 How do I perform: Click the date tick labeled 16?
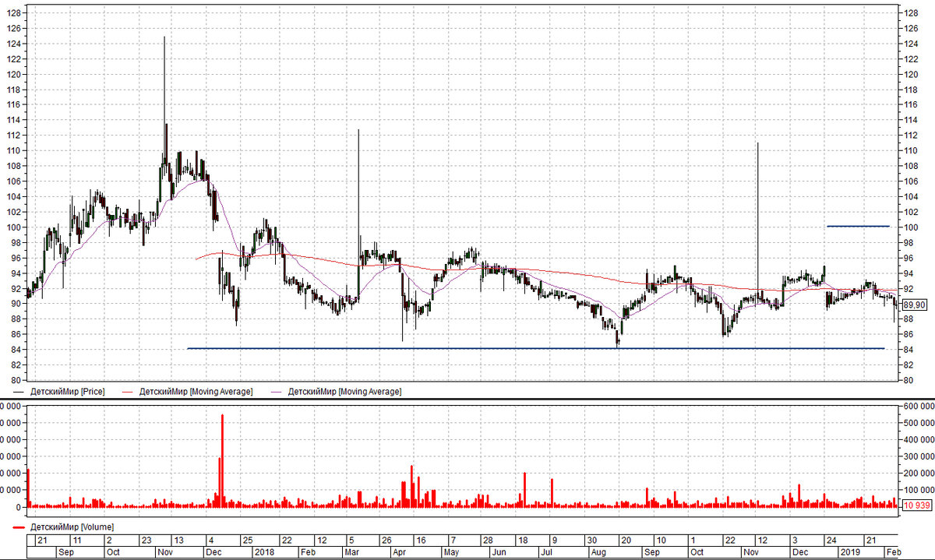click(420, 540)
